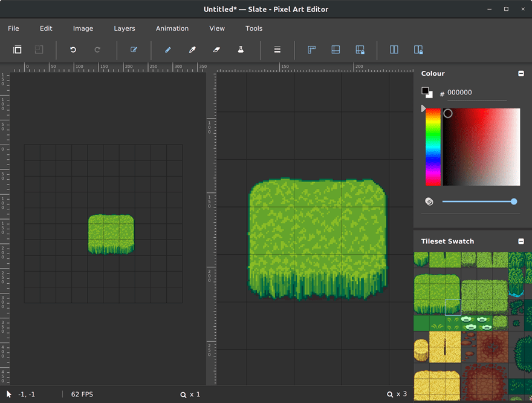Click the x1 zoom indicator
The image size is (532, 403).
pos(191,394)
